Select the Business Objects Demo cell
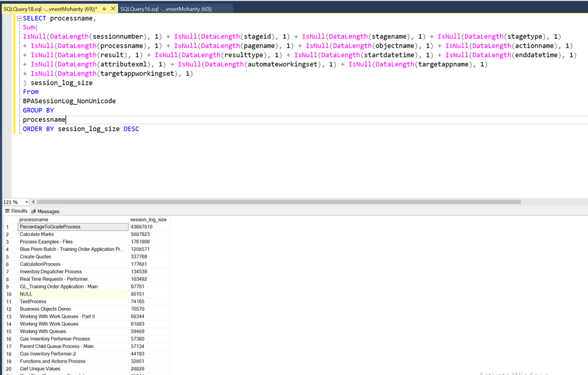The height and width of the screenshot is (375, 588). click(x=73, y=310)
